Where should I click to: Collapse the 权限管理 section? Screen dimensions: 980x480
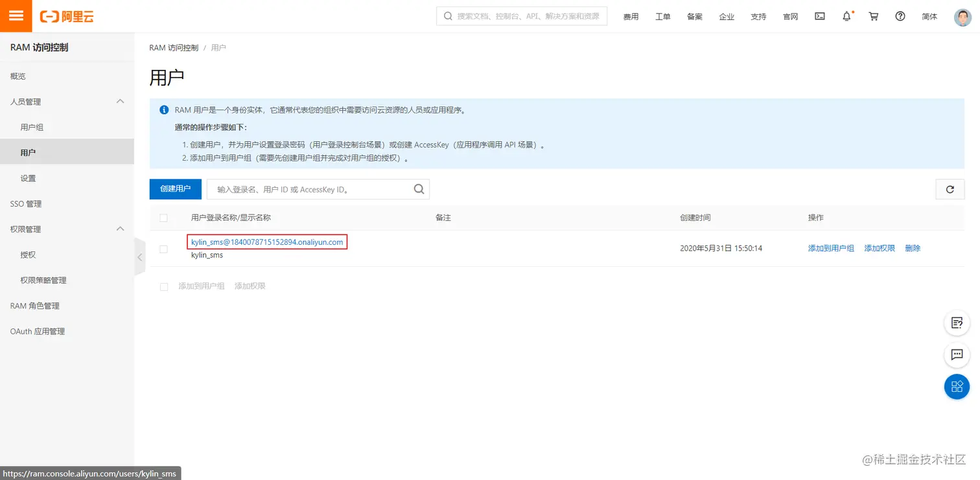pos(120,229)
